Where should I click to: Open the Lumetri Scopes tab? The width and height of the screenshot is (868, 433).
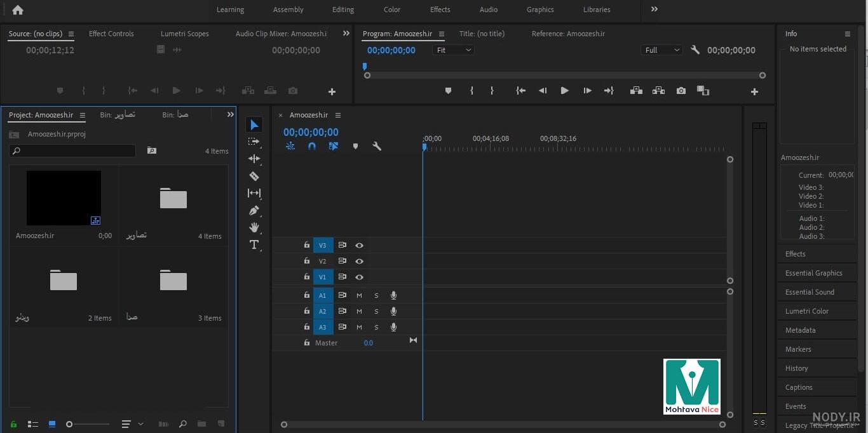pyautogui.click(x=185, y=34)
